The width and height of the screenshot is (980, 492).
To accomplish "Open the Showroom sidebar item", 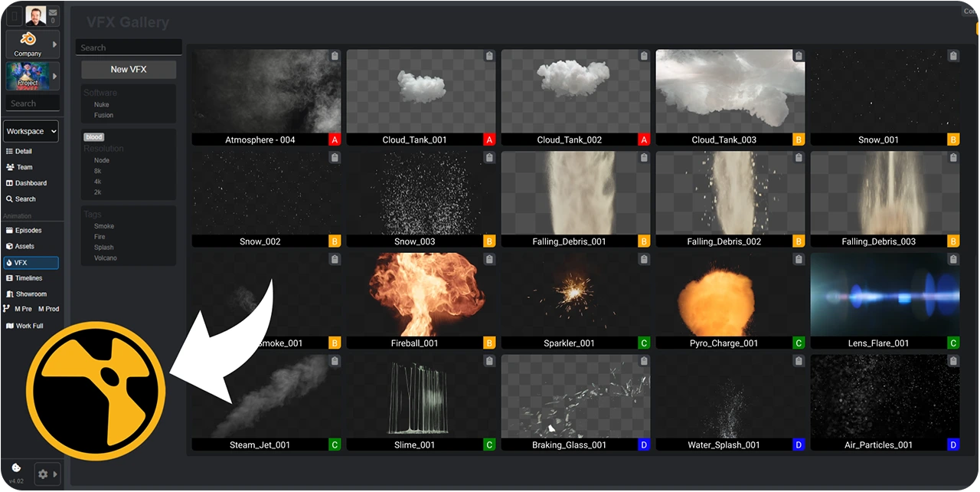I will pyautogui.click(x=31, y=294).
